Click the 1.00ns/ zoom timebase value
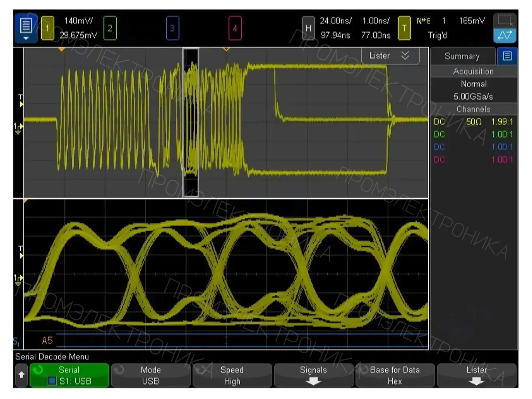Viewport: 532px width, 399px height. point(376,21)
